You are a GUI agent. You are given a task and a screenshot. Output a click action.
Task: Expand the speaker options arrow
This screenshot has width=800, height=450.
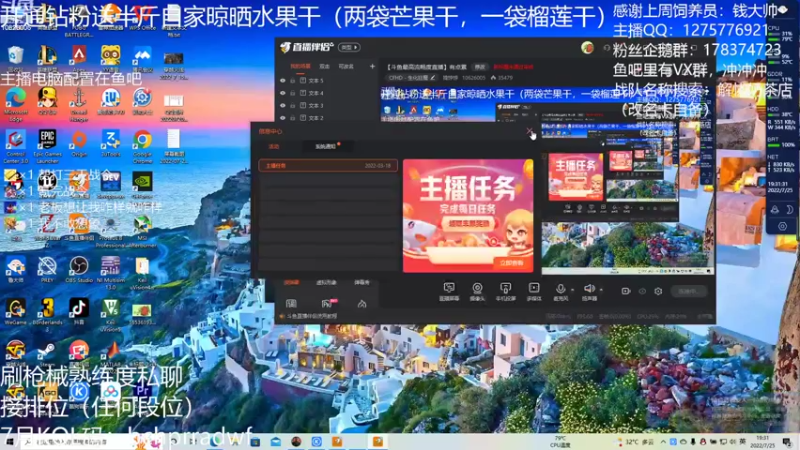pyautogui.click(x=601, y=290)
